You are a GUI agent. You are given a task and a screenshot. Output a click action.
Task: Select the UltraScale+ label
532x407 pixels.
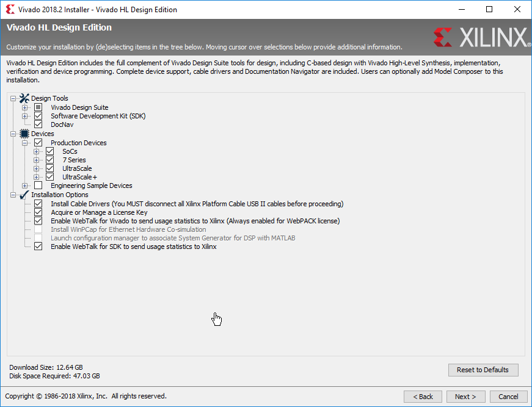(x=79, y=177)
